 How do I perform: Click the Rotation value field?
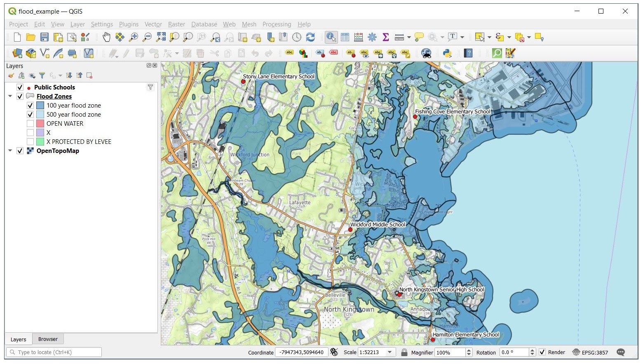pyautogui.click(x=514, y=352)
